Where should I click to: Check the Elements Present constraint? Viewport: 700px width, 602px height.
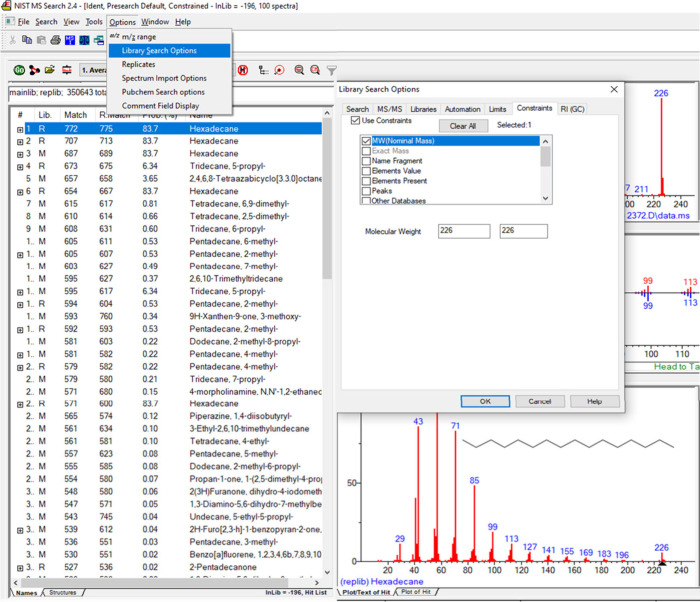(x=367, y=181)
